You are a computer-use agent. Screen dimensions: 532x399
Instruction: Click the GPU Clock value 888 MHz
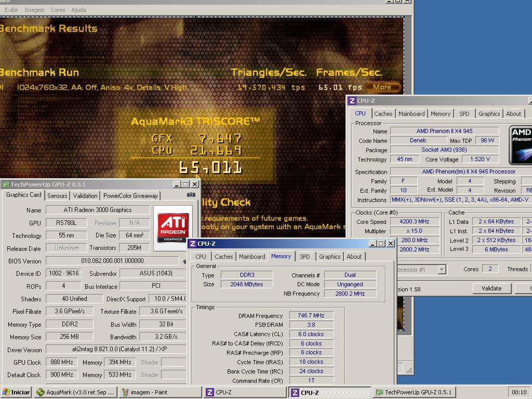(62, 362)
